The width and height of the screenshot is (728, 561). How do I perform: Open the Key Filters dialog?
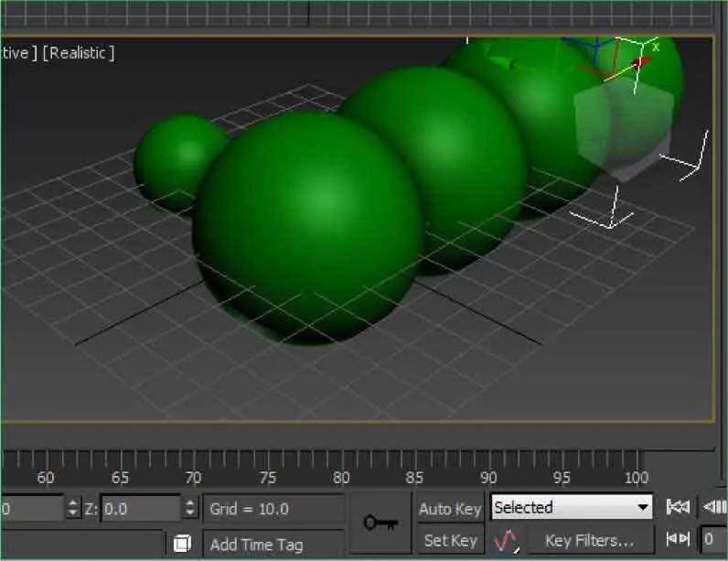pos(589,540)
